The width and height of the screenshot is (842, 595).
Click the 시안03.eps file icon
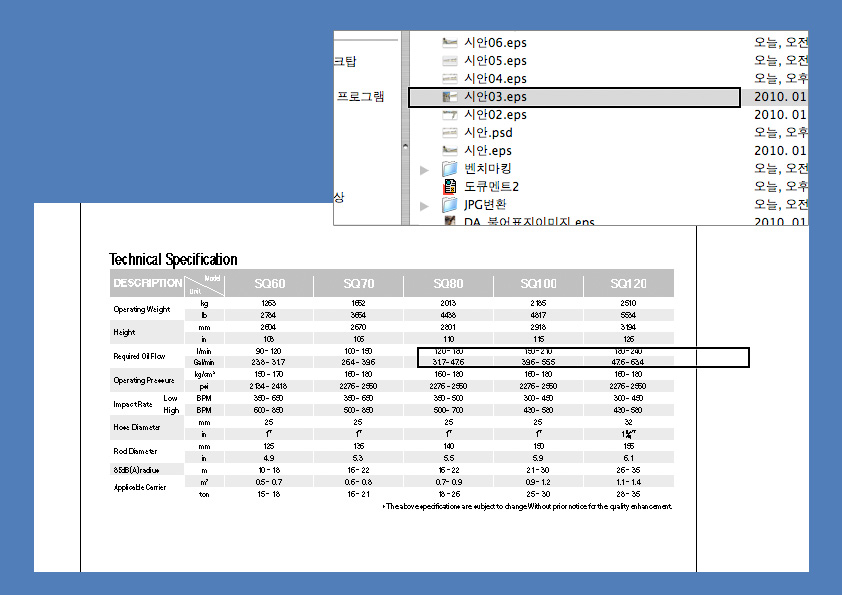point(449,97)
